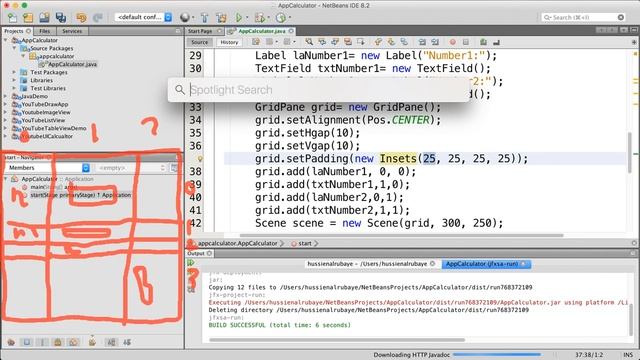Click the Open Project toolbar icon

pos(44,18)
